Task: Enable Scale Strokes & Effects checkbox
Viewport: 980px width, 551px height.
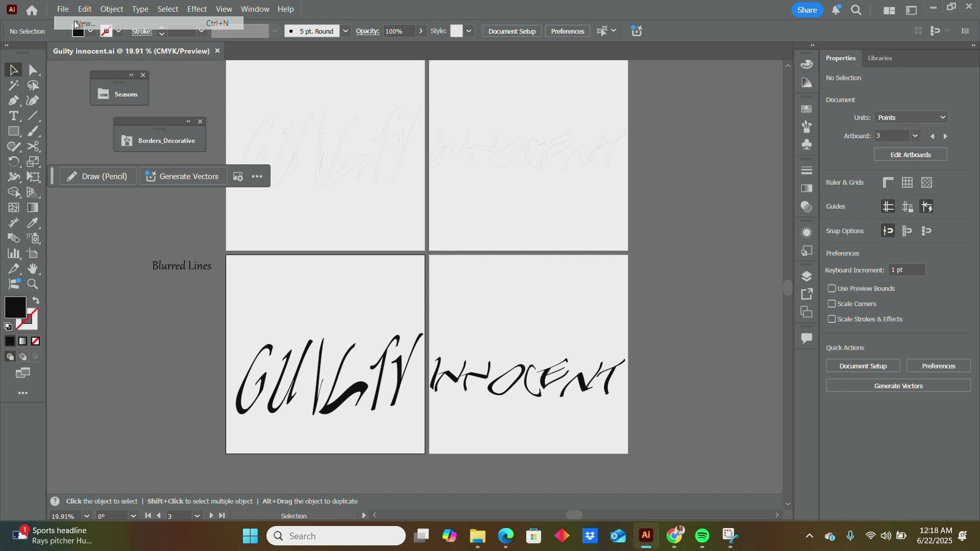Action: (832, 319)
